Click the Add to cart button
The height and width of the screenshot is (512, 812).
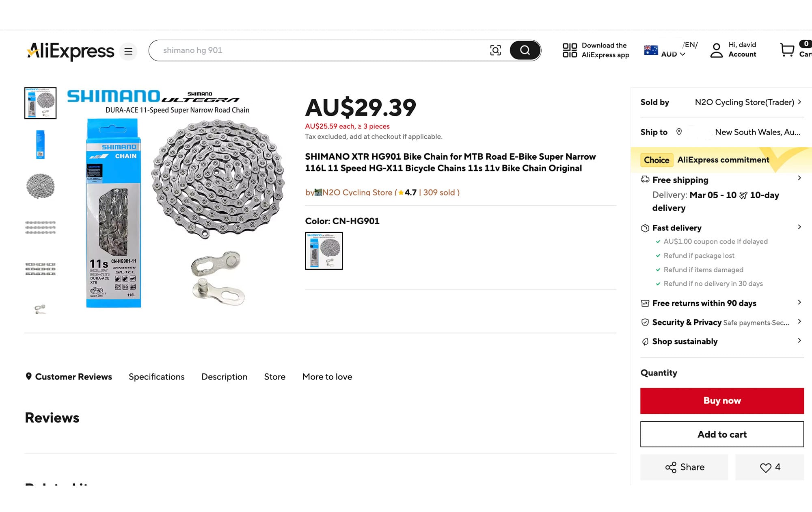tap(722, 434)
